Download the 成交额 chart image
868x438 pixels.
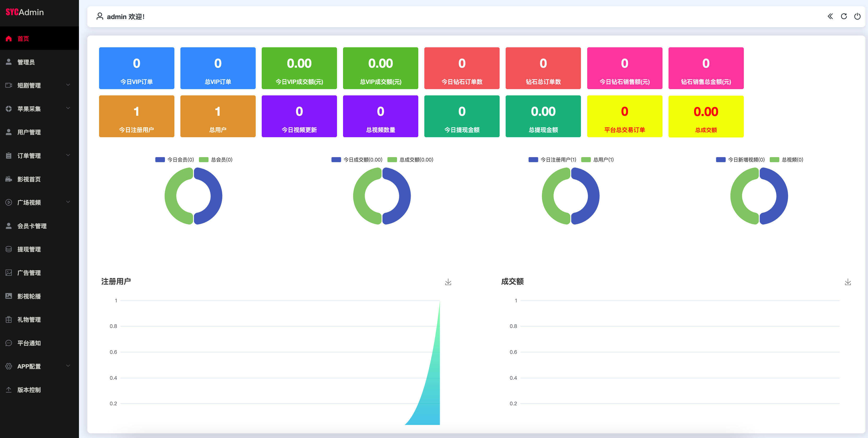click(x=848, y=282)
